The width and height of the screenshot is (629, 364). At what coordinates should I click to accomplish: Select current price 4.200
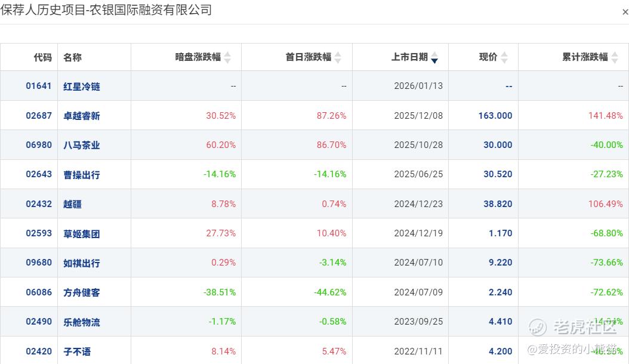(501, 351)
